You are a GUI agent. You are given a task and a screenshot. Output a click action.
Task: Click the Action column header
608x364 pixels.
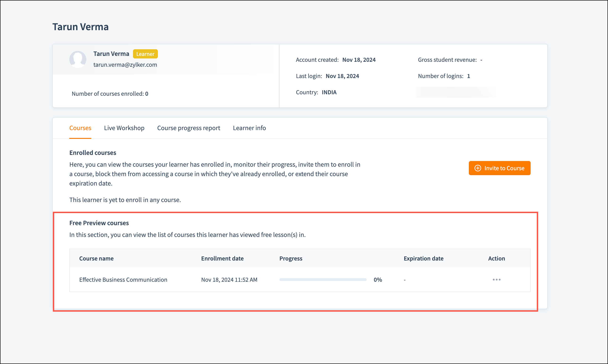click(496, 259)
